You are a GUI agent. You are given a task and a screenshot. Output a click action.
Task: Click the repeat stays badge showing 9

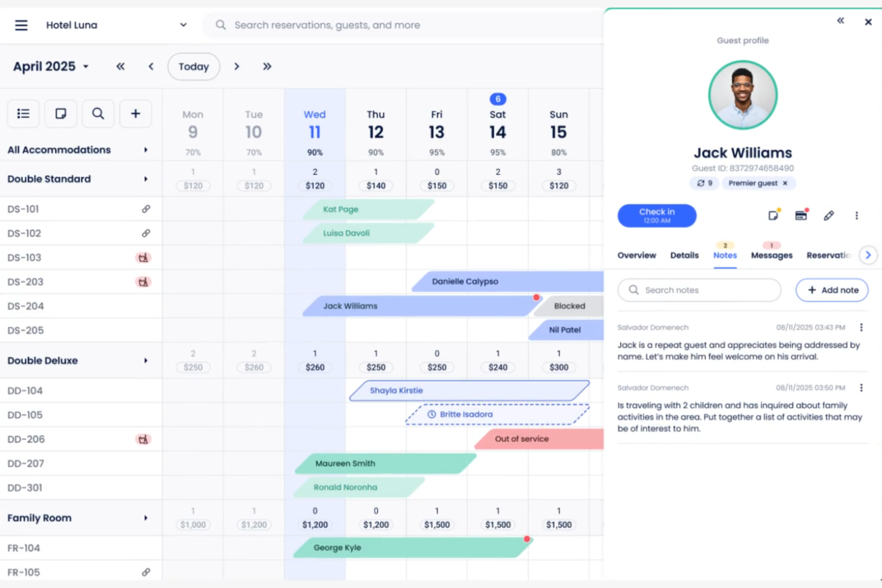[x=704, y=183]
